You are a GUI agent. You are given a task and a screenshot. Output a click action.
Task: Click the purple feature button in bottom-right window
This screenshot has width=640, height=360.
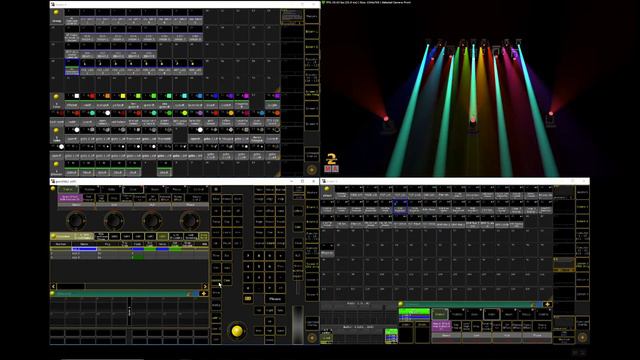(441, 326)
